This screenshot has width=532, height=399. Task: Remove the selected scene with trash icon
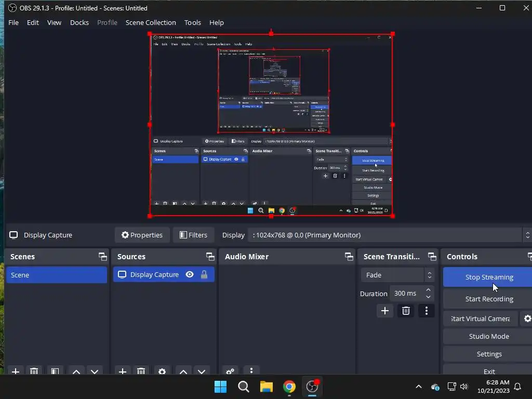(x=34, y=371)
